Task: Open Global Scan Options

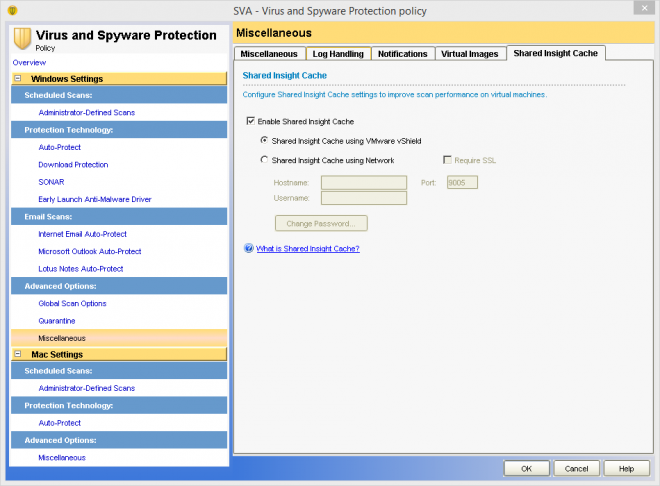Action: (x=72, y=303)
